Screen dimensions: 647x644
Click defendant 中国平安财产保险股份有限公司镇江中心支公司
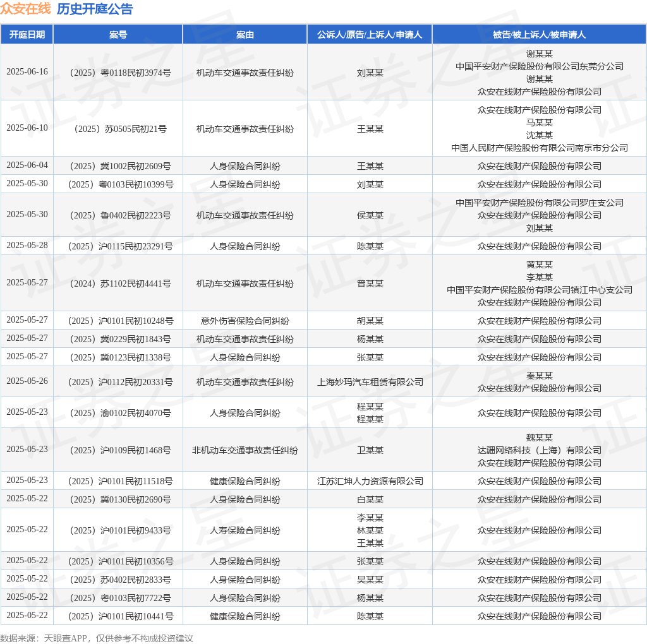click(540, 290)
